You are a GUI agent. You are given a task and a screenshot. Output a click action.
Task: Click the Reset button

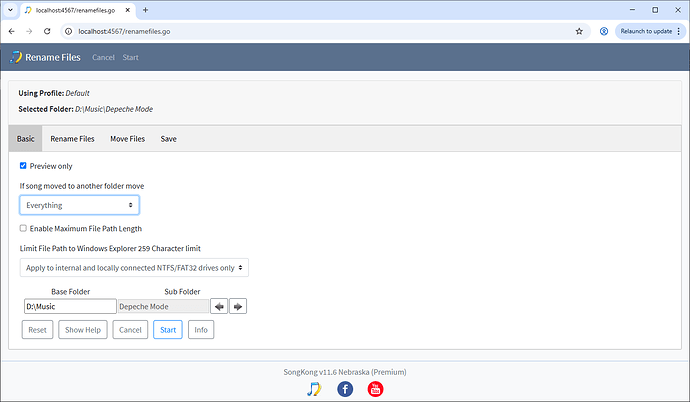[37, 330]
